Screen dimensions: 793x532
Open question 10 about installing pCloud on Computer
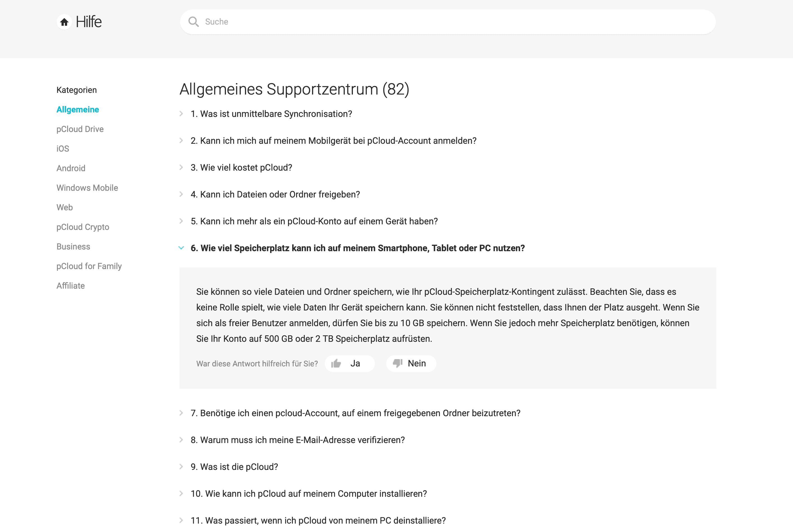tap(308, 494)
